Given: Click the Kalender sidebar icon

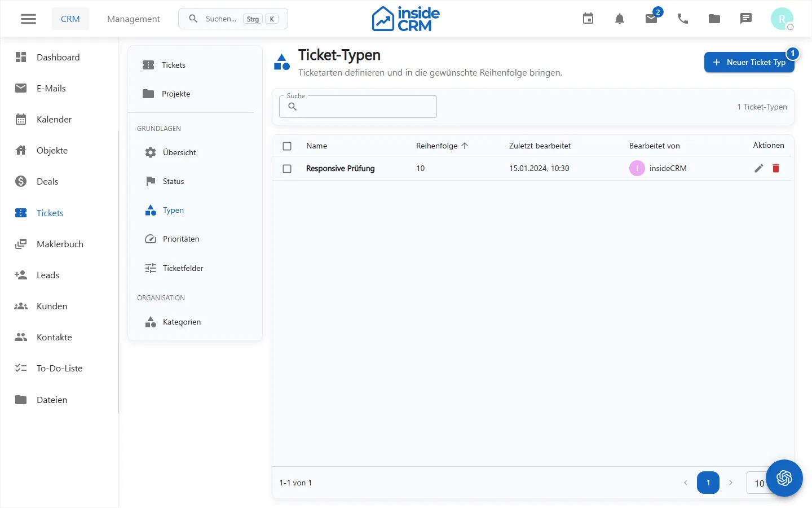Looking at the screenshot, I should 21,119.
